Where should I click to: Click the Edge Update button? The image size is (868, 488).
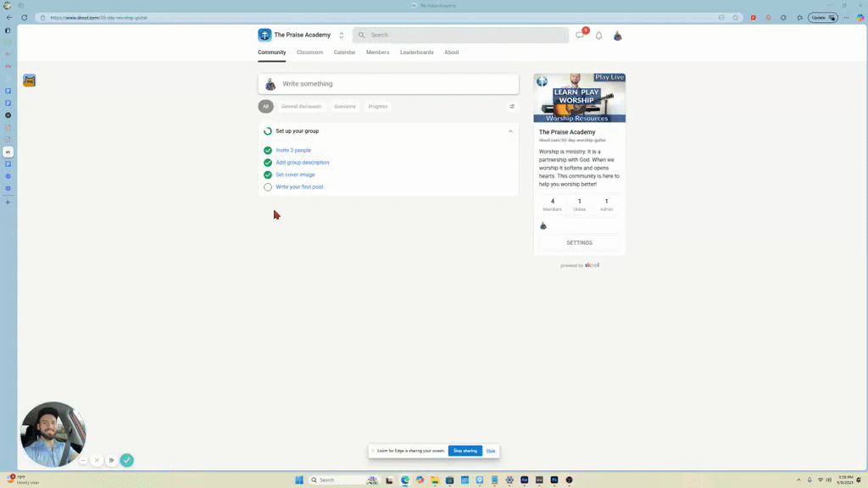(x=822, y=18)
